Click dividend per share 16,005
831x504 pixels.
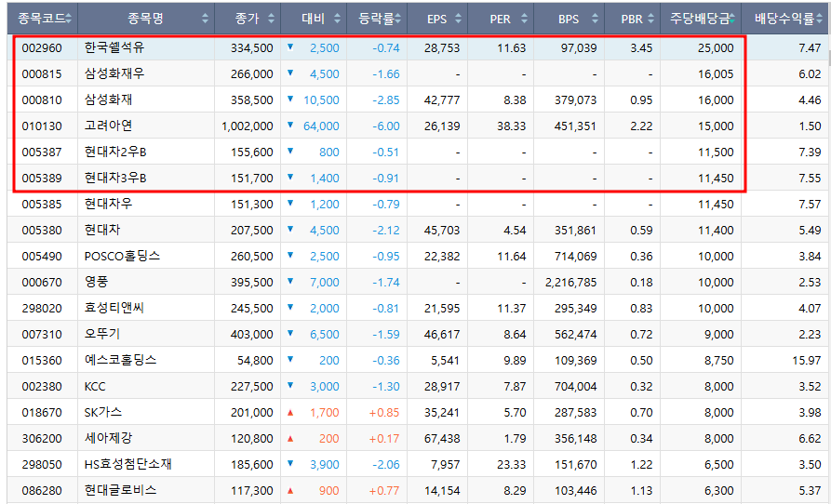716,74
